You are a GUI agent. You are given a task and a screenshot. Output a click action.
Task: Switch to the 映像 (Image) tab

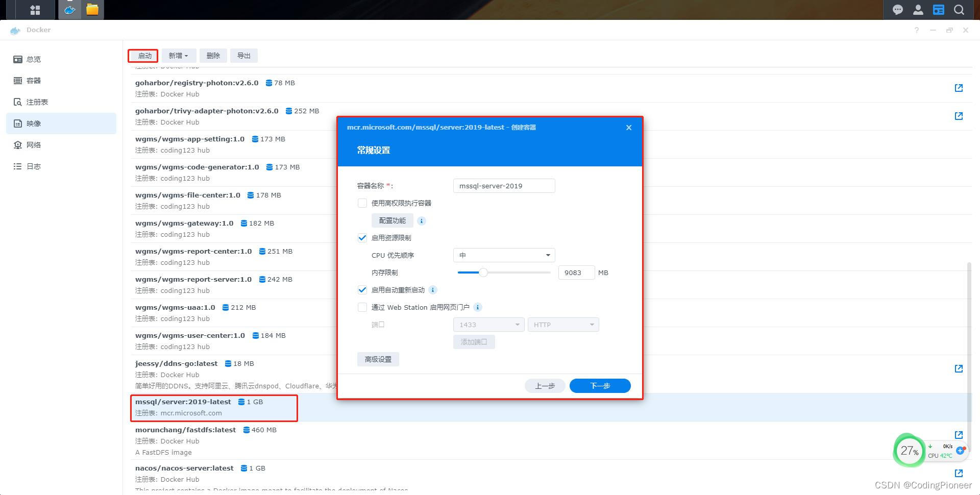click(x=34, y=123)
